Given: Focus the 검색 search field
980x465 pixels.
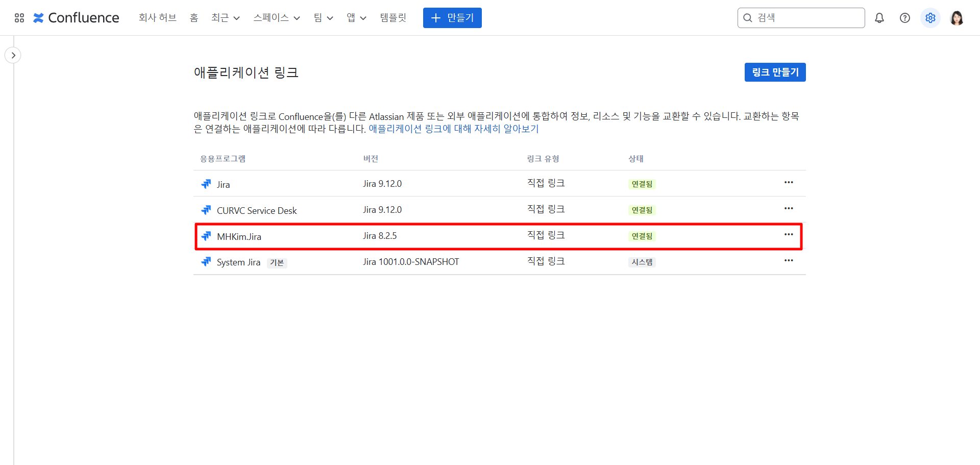Looking at the screenshot, I should point(801,18).
